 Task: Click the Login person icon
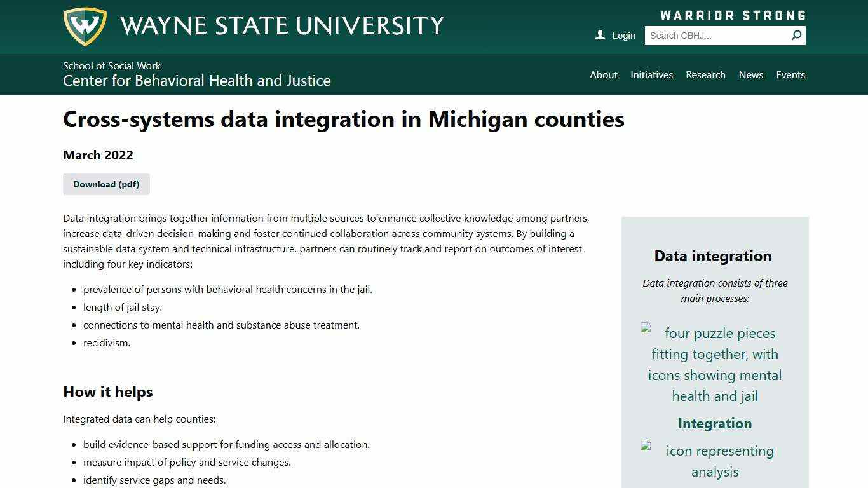[599, 36]
